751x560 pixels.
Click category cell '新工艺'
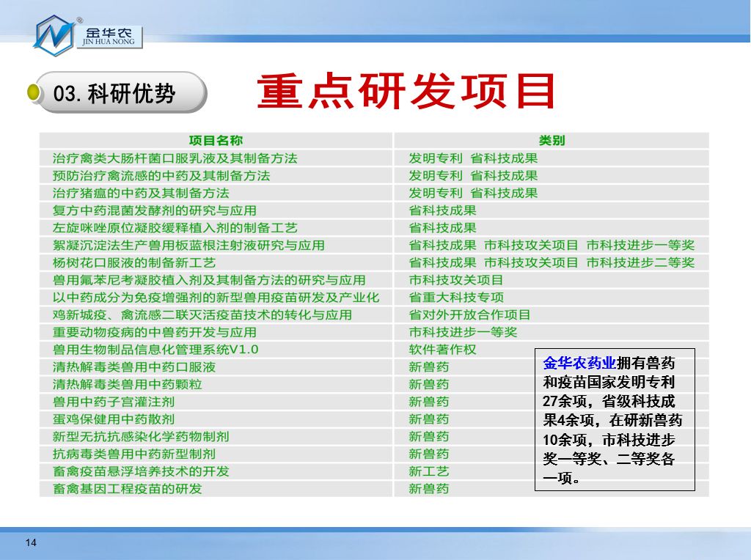[x=428, y=471]
